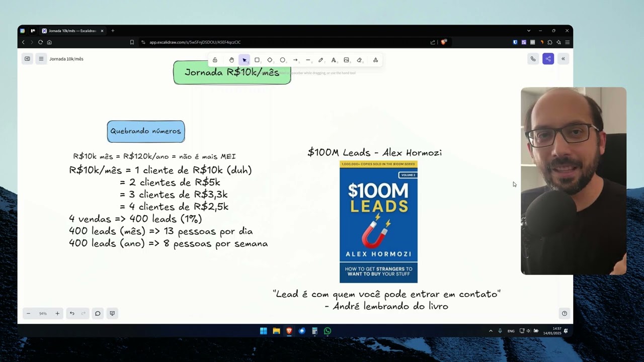The width and height of the screenshot is (644, 362).
Task: Open WhatsApp from the taskbar
Action: [328, 331]
